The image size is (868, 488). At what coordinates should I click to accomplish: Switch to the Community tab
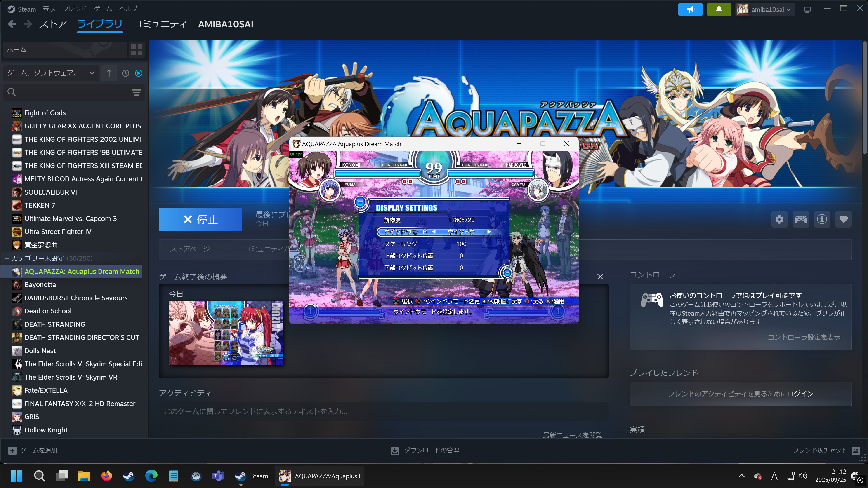pyautogui.click(x=160, y=24)
